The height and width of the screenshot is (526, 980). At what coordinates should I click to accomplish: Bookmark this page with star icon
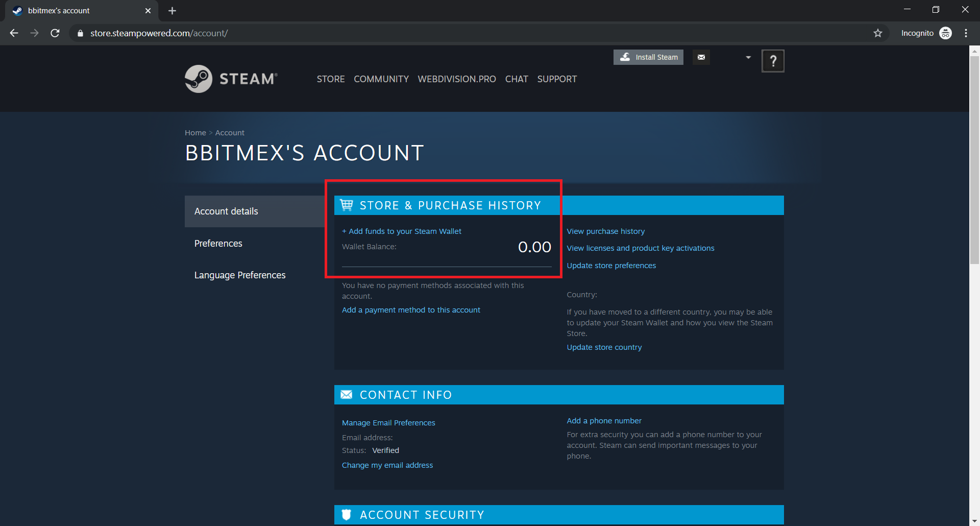click(877, 33)
